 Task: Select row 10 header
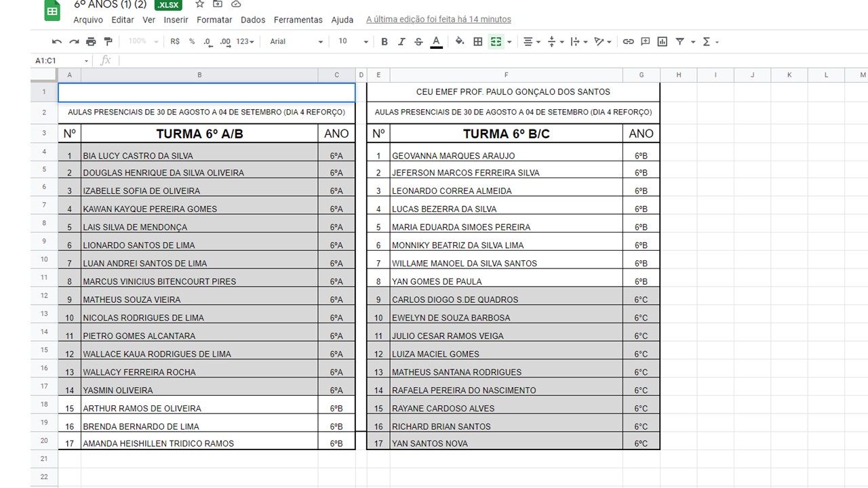pos(44,260)
